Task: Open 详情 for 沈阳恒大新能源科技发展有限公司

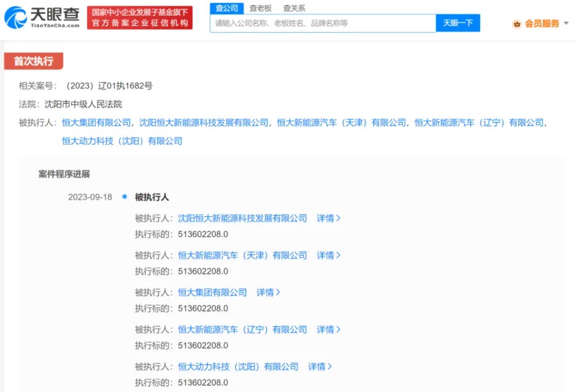Action: coord(328,218)
